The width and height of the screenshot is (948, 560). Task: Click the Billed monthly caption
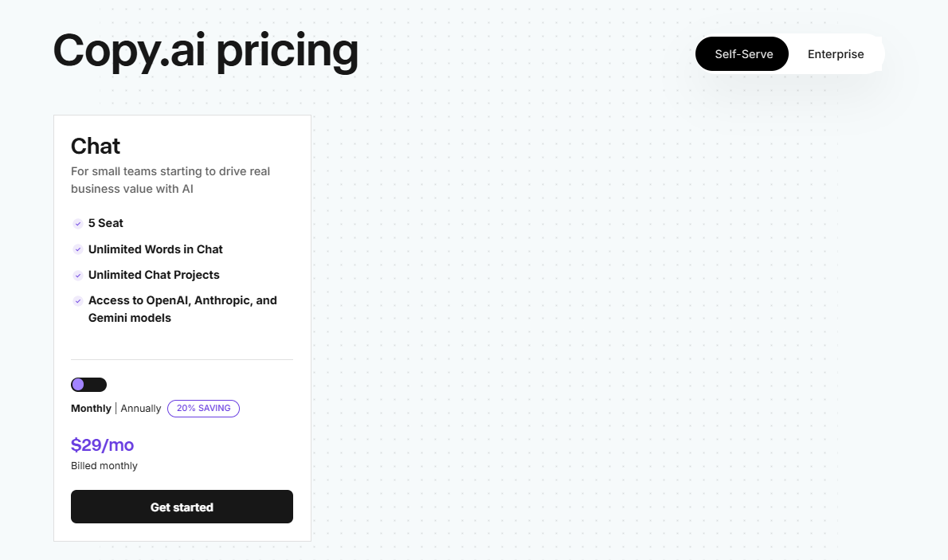[104, 466]
